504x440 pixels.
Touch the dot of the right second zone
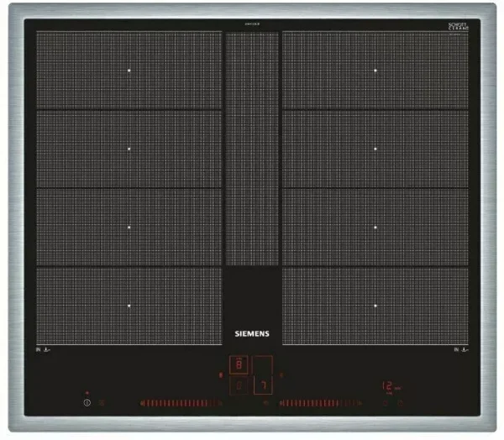click(x=375, y=149)
